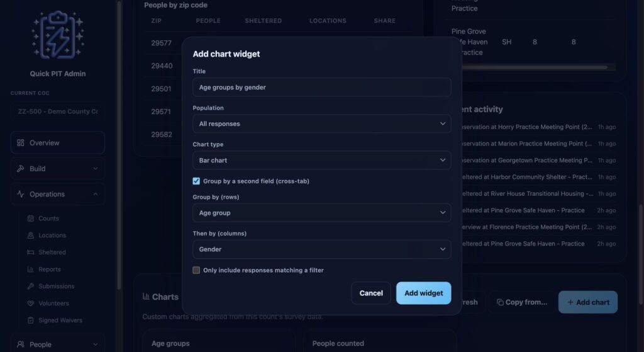The image size is (644, 352).
Task: Open the Chart type dropdown
Action: coord(321,161)
